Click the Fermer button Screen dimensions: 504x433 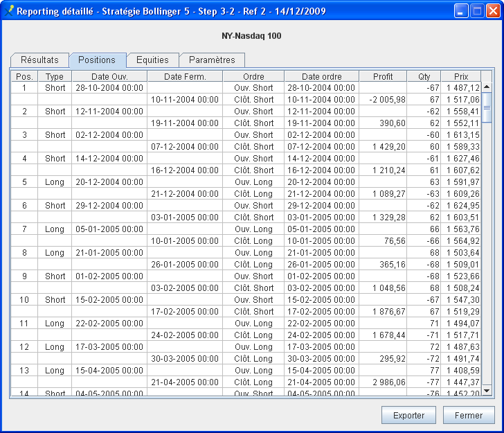tap(469, 415)
